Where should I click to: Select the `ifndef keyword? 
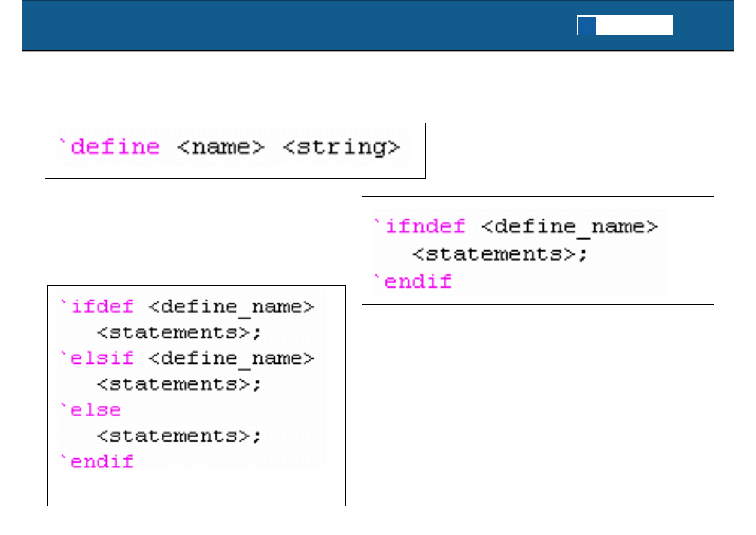click(419, 226)
